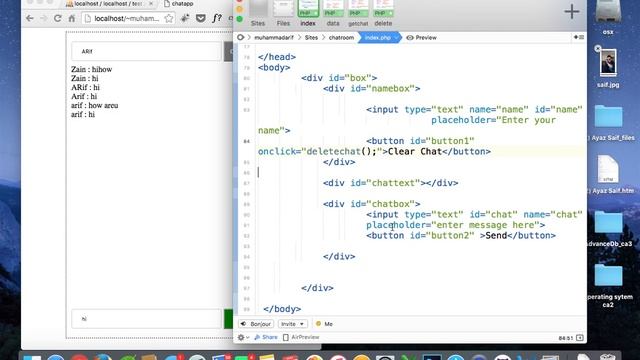Viewport: 640px width, 360px height.
Task: Click the path bar circle icon
Action: [240, 38]
